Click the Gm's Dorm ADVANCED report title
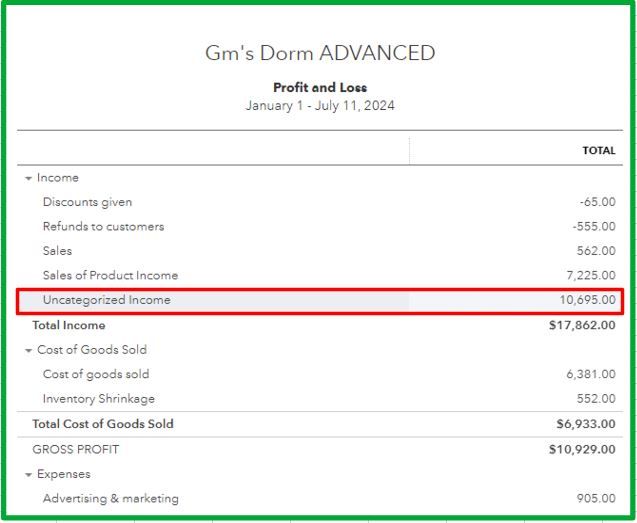 (x=320, y=53)
